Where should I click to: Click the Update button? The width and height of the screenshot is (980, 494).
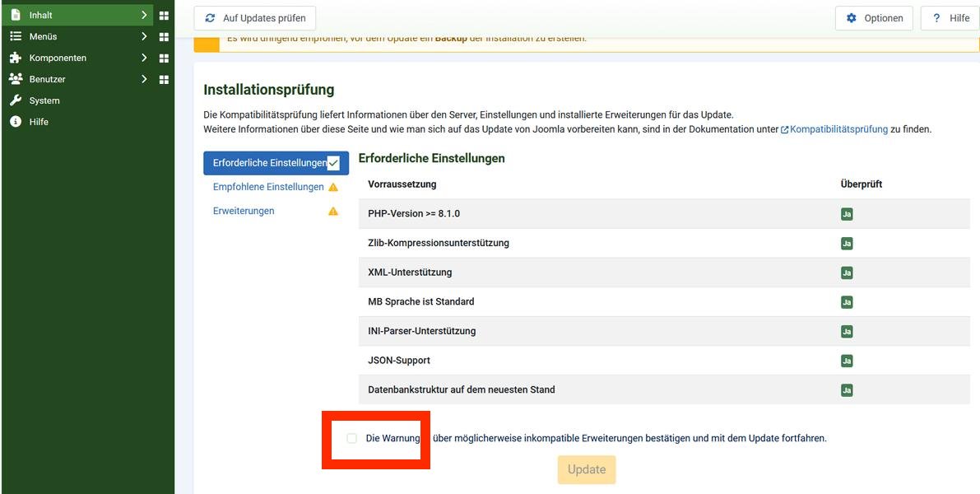pyautogui.click(x=586, y=469)
